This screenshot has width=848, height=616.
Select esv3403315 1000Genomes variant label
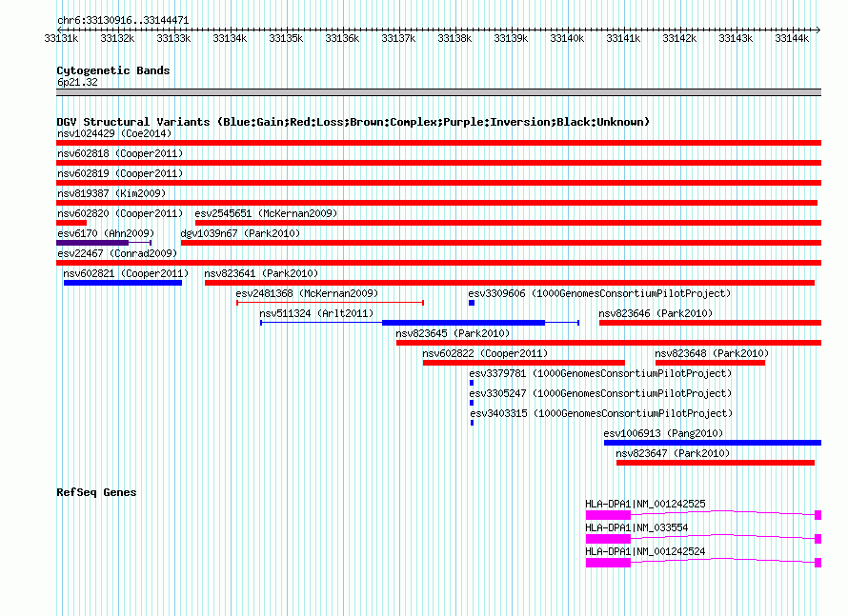(601, 413)
